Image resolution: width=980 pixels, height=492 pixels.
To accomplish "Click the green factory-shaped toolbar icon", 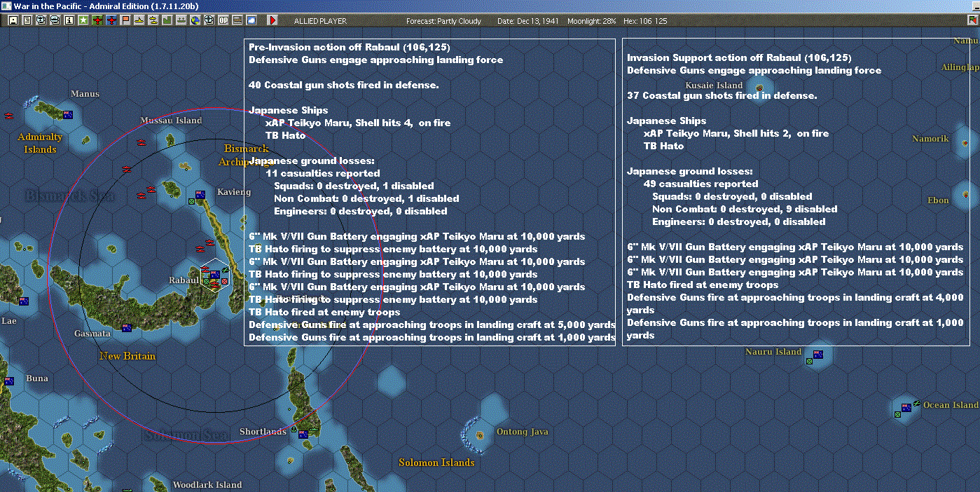I will click(167, 20).
